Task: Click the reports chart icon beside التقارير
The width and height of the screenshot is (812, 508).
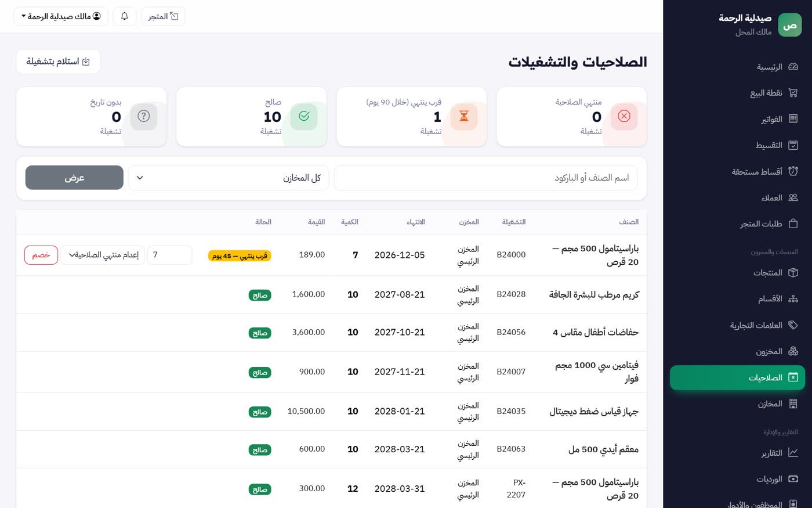Action: [793, 453]
